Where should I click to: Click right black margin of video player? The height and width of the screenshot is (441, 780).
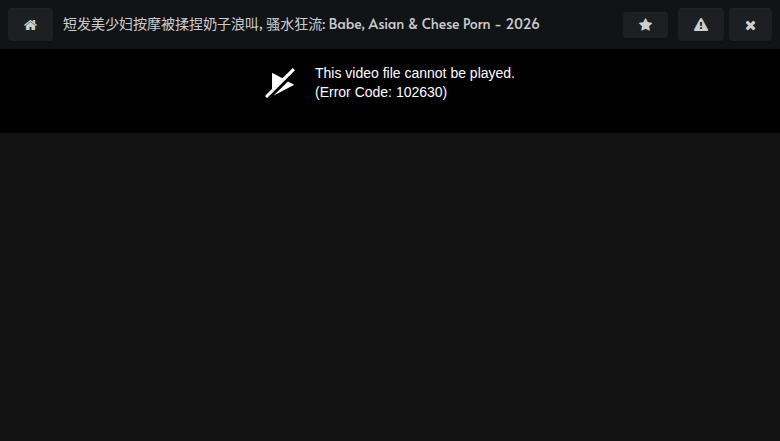pyautogui.click(x=647, y=90)
